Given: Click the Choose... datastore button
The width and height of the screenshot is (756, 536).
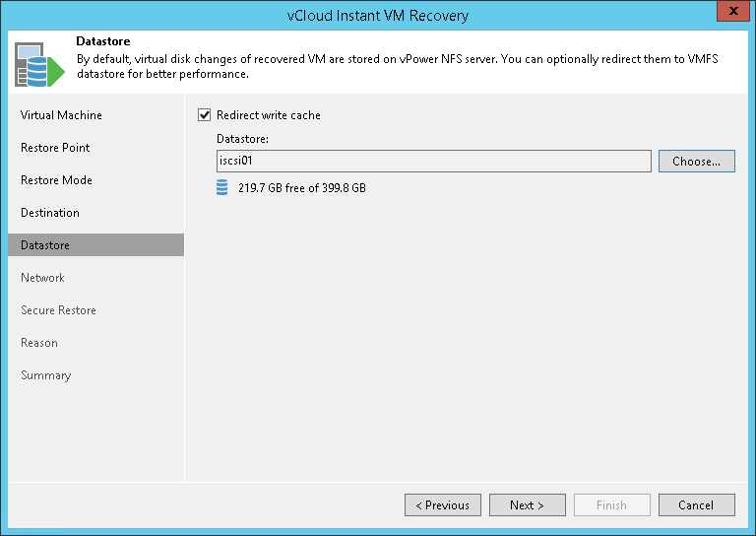Looking at the screenshot, I should pyautogui.click(x=696, y=161).
